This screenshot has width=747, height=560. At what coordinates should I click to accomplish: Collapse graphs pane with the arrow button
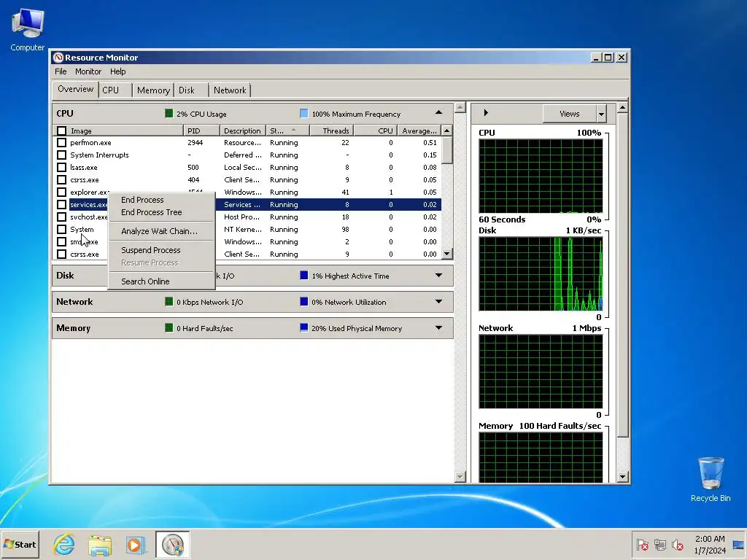coord(486,113)
